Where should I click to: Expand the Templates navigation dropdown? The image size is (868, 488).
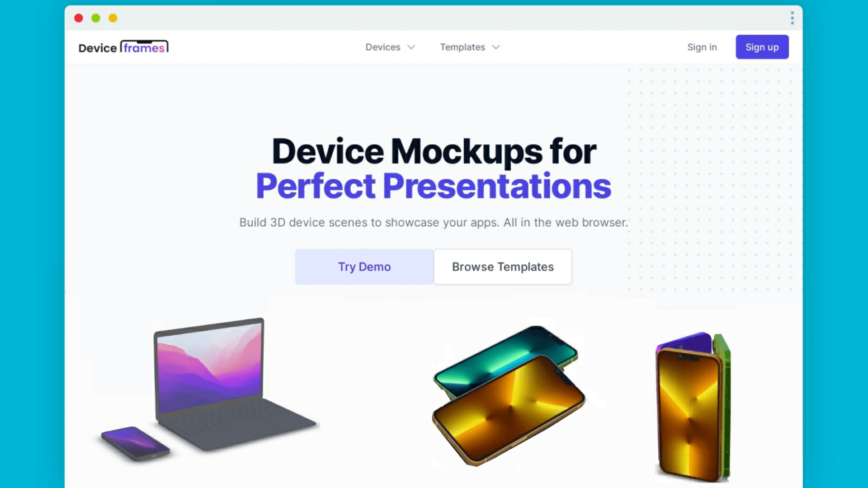point(470,47)
